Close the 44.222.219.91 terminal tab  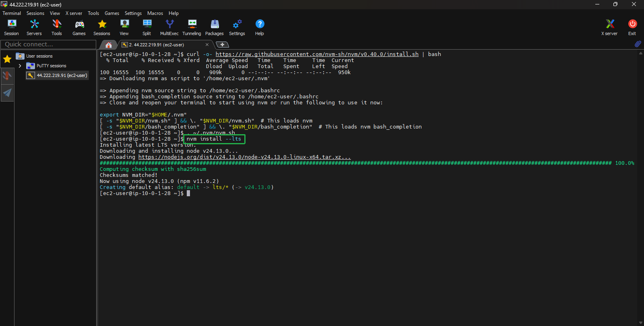point(207,45)
